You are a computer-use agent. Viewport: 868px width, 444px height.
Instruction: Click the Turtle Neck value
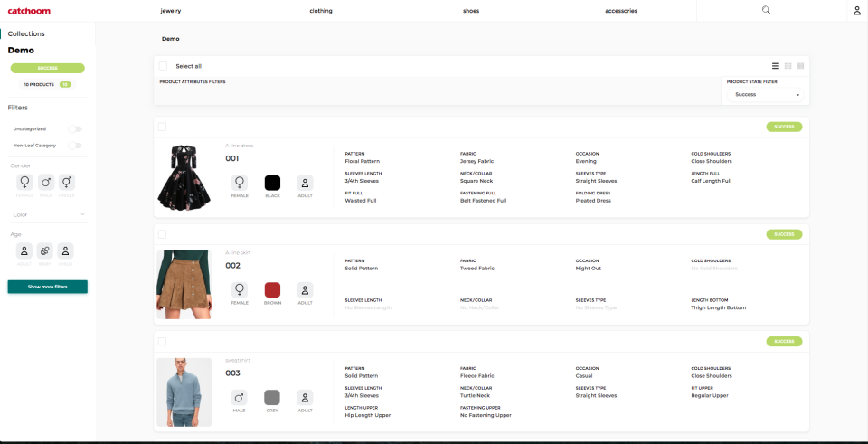tap(475, 396)
